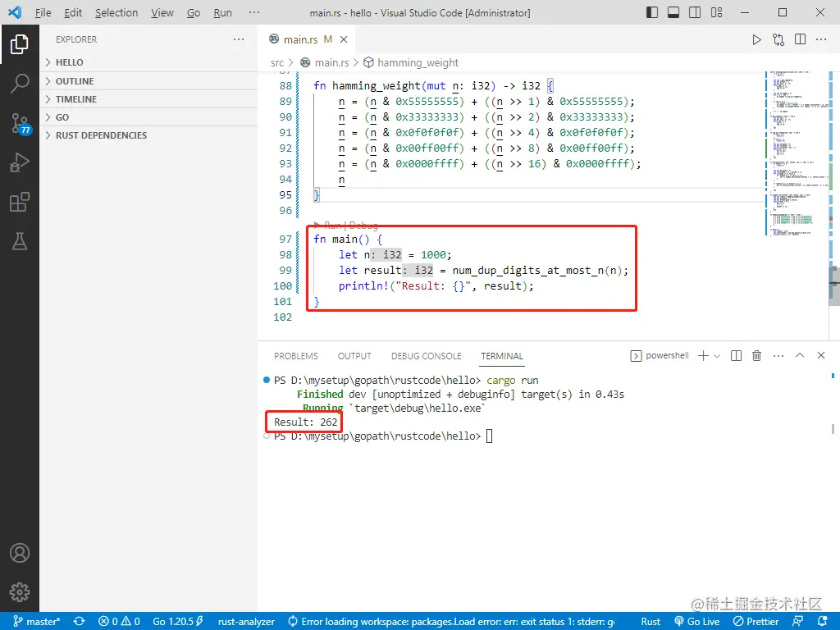Open editor More Actions ellipsis

click(x=821, y=39)
